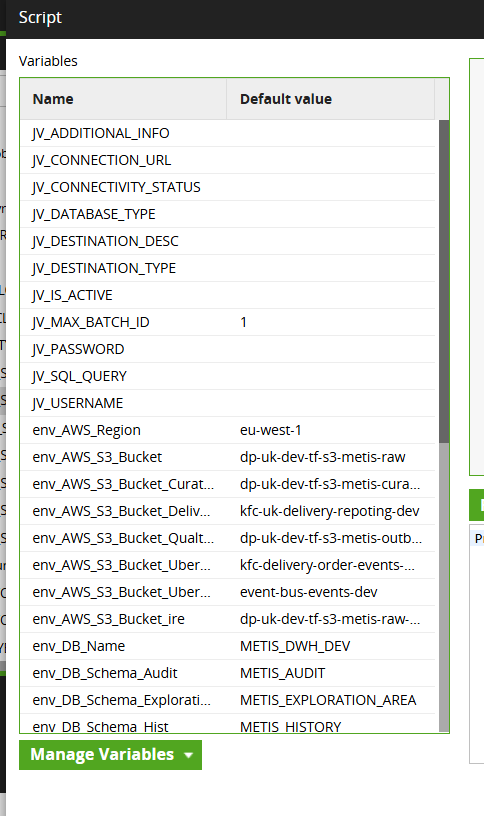484x816 pixels.
Task: Select kfc-uk-delivery-repoting-dev default value cell
Action: (330, 511)
